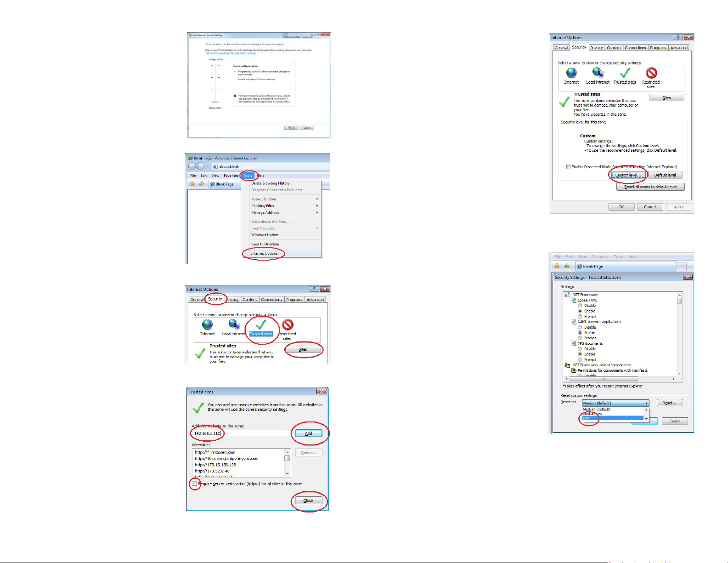This screenshot has height=563, width=728.
Task: Click the help question-mark button in the Internet Options dialog with OK button
Action: point(677,37)
